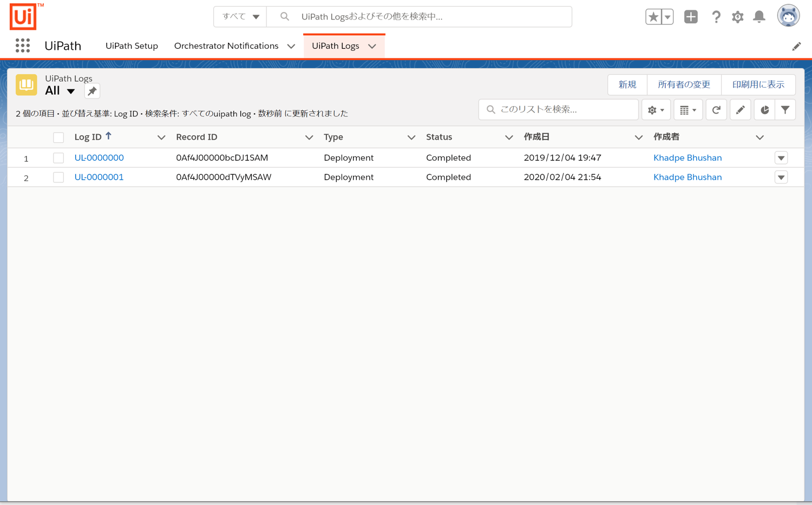The image size is (812, 505).
Task: Focus the このリストを検索 list search field
Action: click(559, 109)
